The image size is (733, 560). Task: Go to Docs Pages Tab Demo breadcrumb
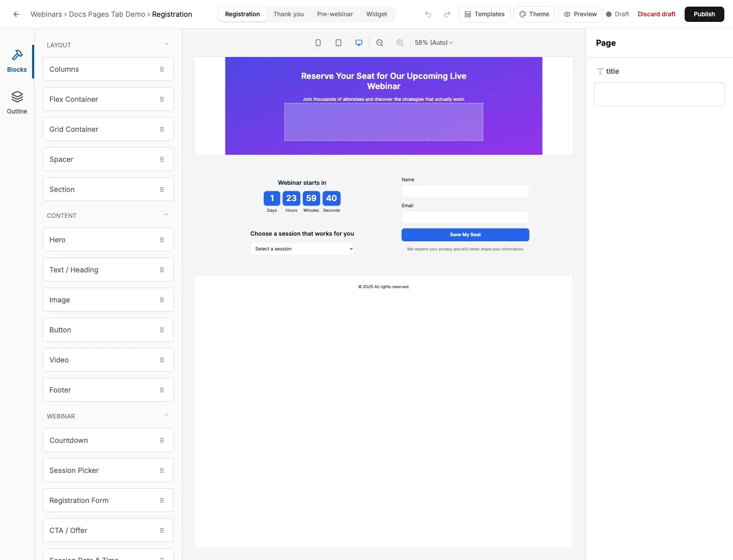pyautogui.click(x=107, y=14)
